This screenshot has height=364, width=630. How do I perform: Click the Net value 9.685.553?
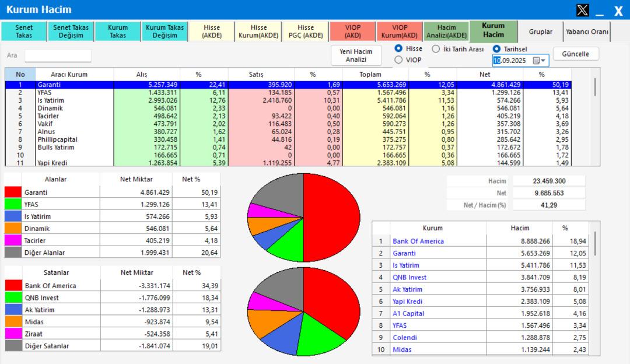point(549,193)
